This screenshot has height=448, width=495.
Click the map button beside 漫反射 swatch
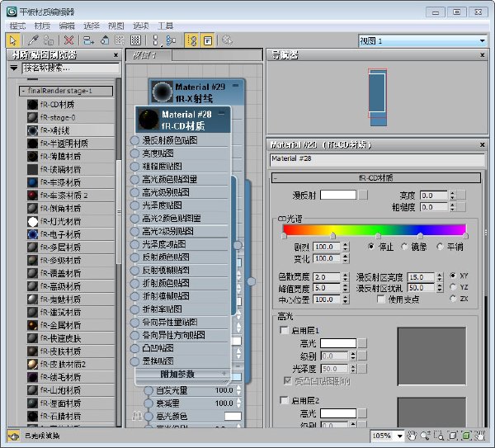click(x=363, y=195)
